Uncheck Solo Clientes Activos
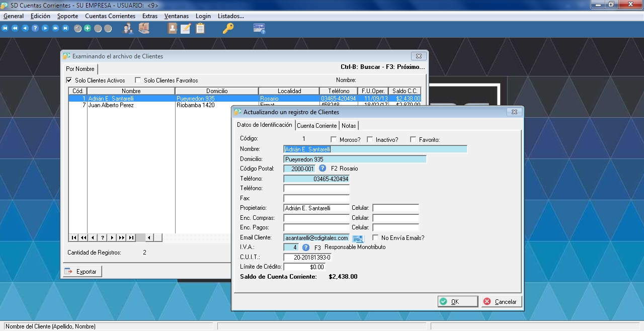Viewport: 644px width, 331px height. pos(69,80)
